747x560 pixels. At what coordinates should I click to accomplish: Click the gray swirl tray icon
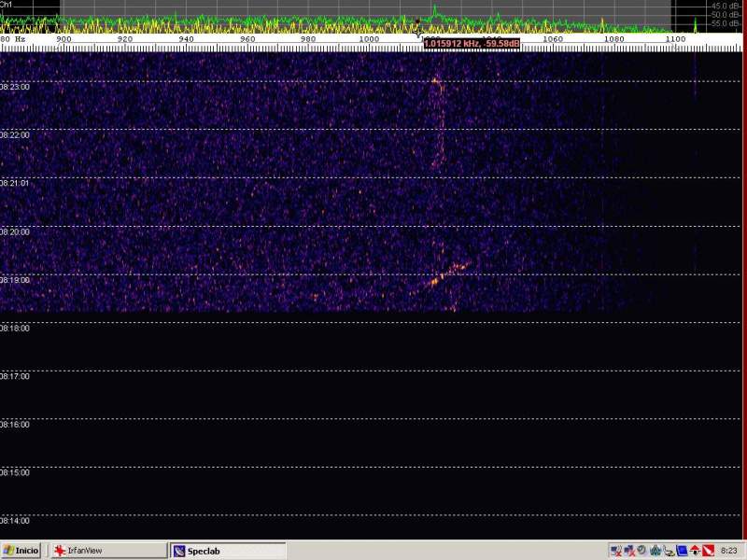pos(641,551)
